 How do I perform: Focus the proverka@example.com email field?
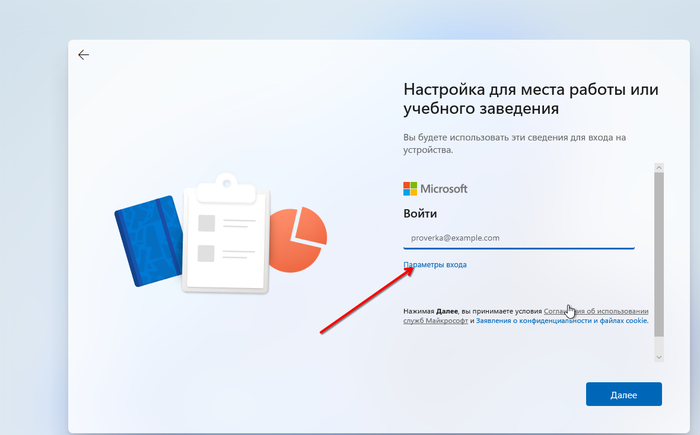[x=518, y=237]
